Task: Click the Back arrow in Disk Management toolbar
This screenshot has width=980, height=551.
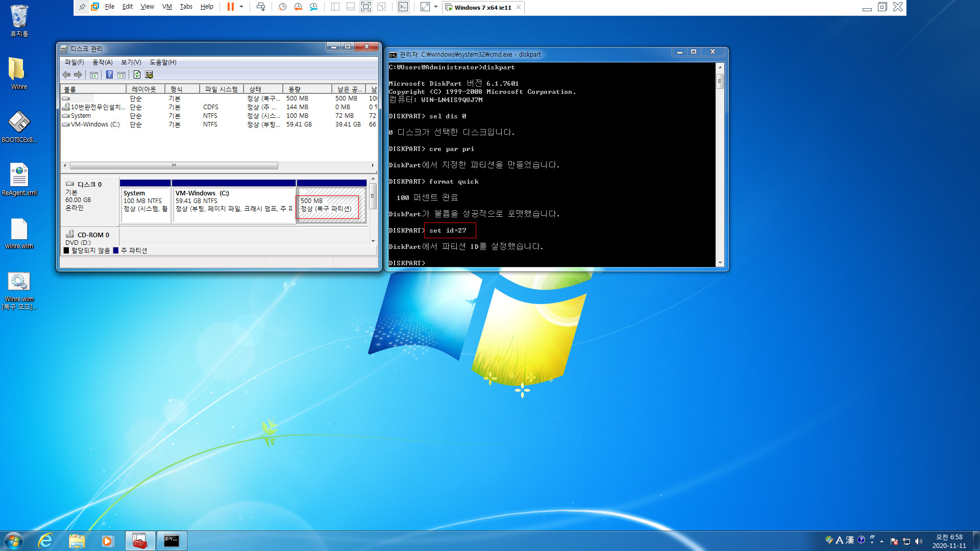Action: (x=66, y=75)
